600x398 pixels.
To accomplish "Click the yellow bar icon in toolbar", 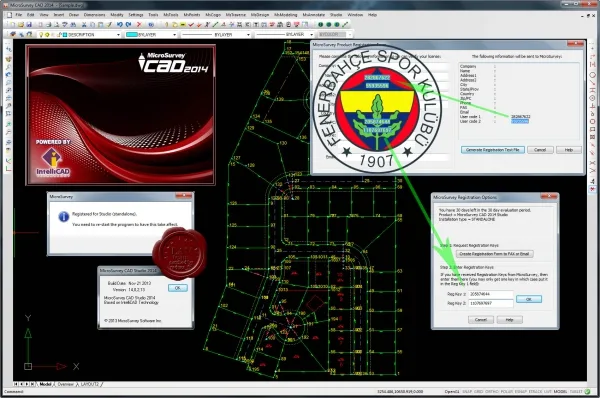I will tap(183, 24).
